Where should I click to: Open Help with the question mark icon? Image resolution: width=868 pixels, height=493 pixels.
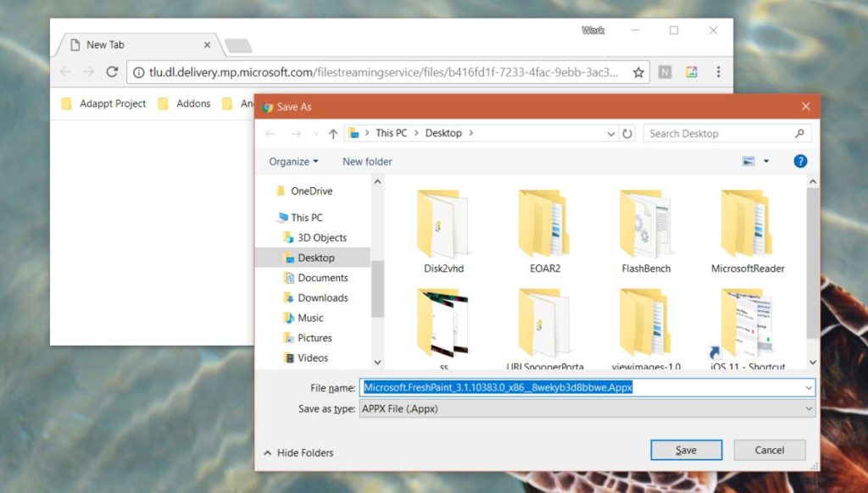800,161
